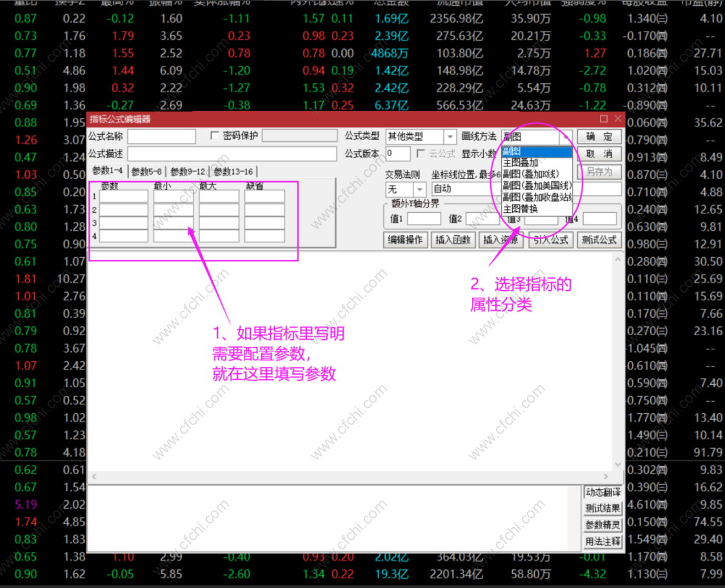Click the 插入函数 button
Image resolution: width=725 pixels, height=588 pixels.
tap(453, 240)
